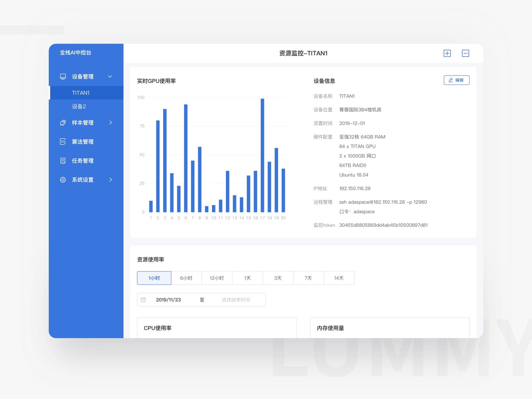Select the 6小时 time range tab
The height and width of the screenshot is (399, 532).
point(186,278)
